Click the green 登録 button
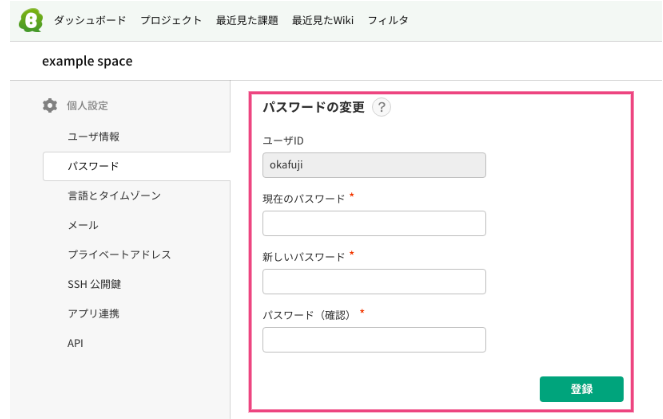 581,389
